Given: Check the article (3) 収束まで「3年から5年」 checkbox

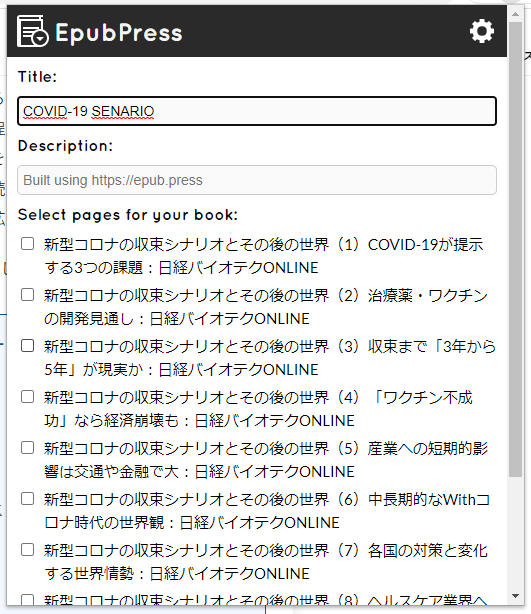Looking at the screenshot, I should tap(27, 346).
